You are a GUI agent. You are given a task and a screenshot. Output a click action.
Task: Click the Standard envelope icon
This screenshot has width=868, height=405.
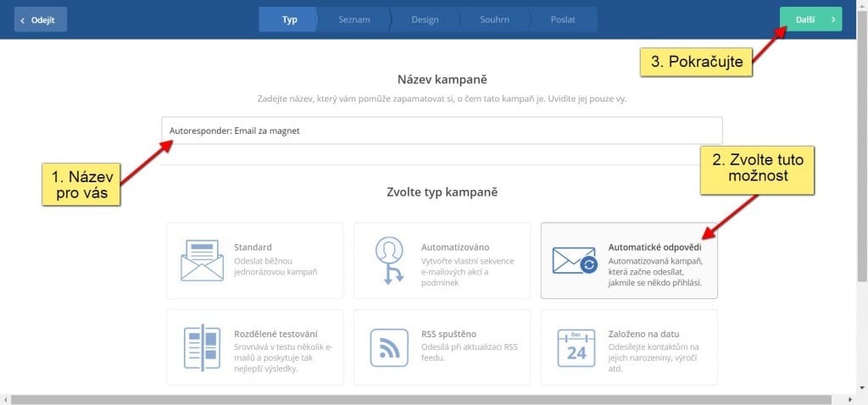point(202,260)
